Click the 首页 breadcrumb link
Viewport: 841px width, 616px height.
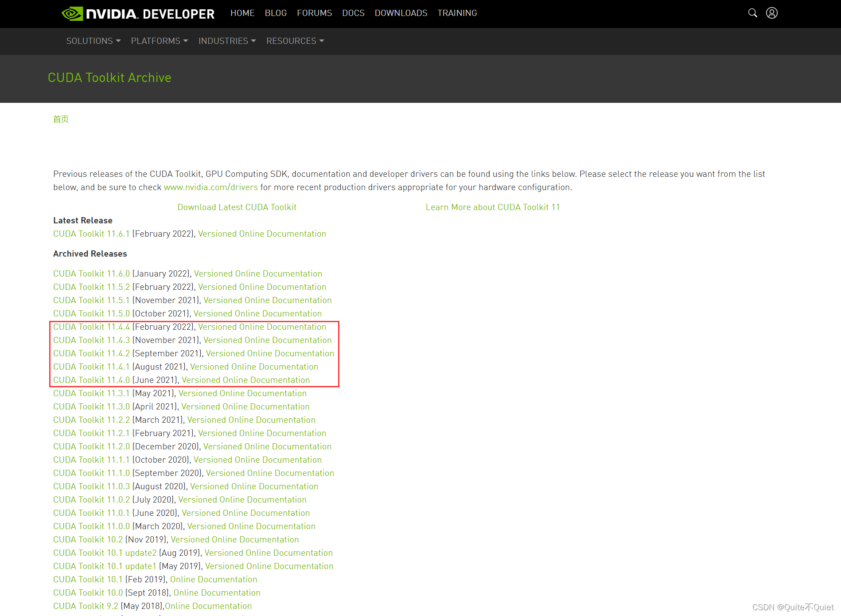click(61, 119)
